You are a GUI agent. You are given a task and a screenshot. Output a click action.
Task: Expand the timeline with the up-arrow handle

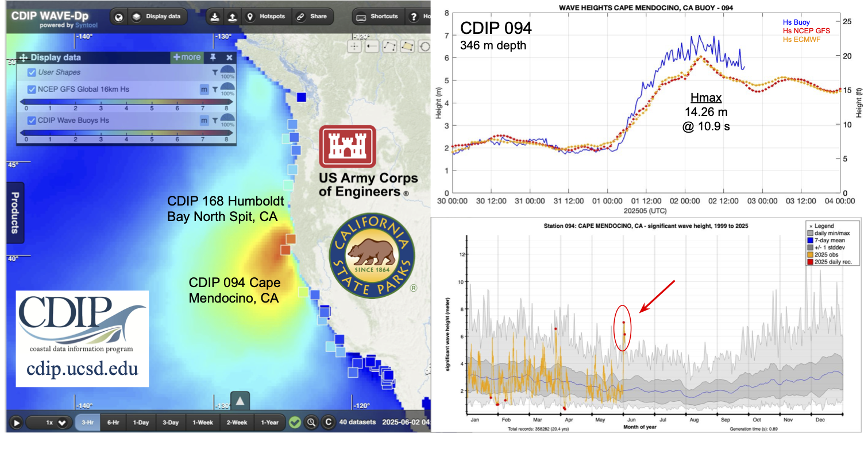(x=240, y=401)
